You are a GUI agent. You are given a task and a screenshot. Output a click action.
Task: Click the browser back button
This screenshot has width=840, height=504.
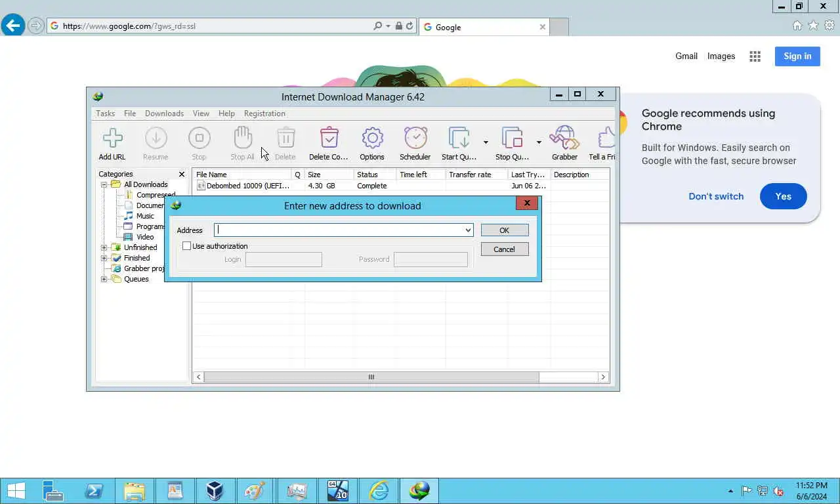tap(13, 26)
